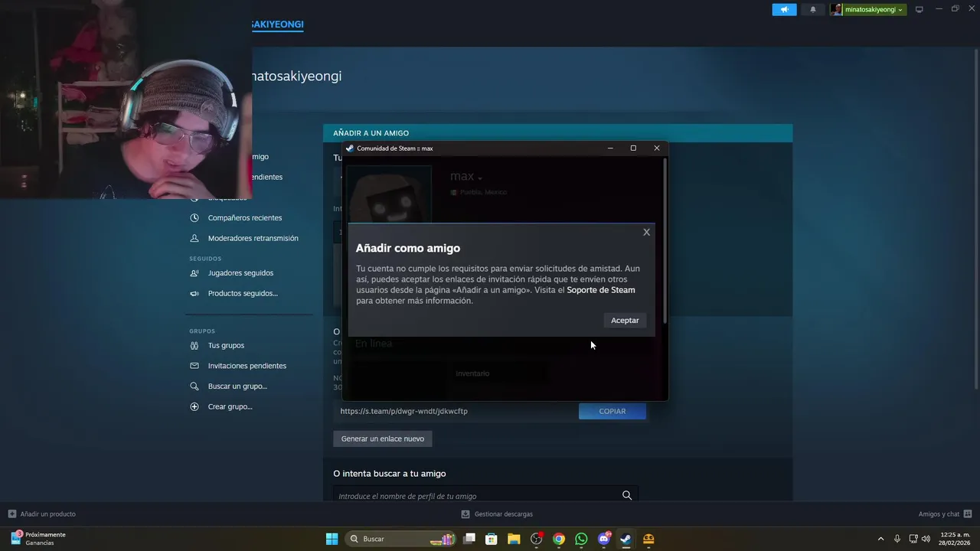
Task: Click Añadir un producto
Action: [41, 514]
